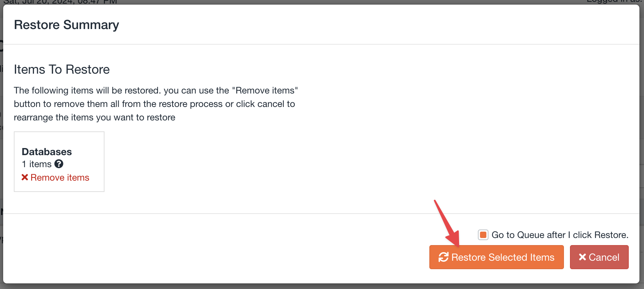This screenshot has width=644, height=289.
Task: Click the question mark help icon beside 1 items
Action: pos(59,164)
